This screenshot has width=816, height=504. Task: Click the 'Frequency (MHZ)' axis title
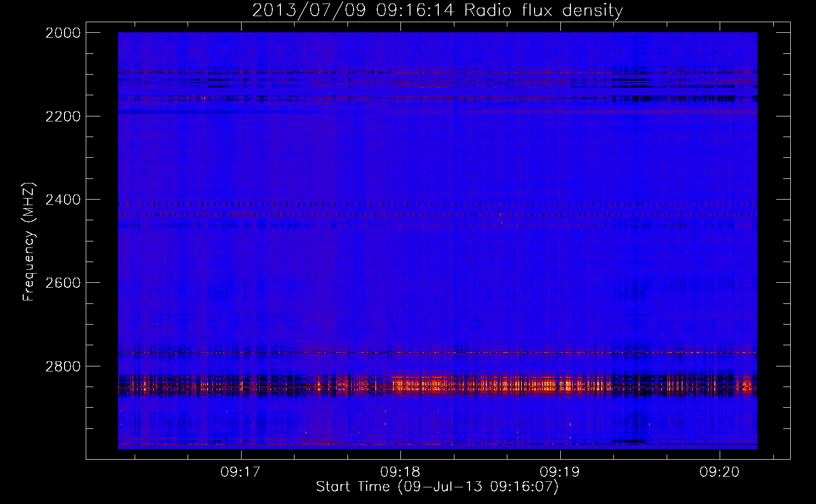coord(29,242)
